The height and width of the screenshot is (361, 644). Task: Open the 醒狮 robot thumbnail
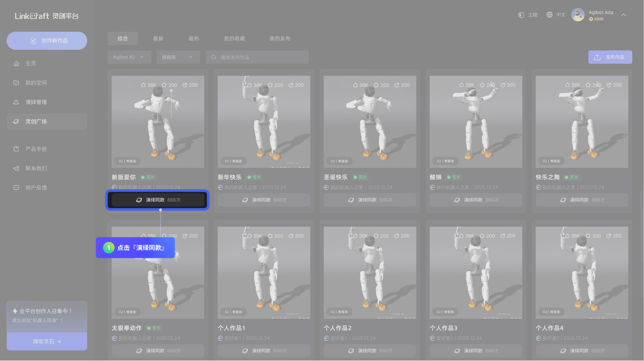tap(475, 122)
